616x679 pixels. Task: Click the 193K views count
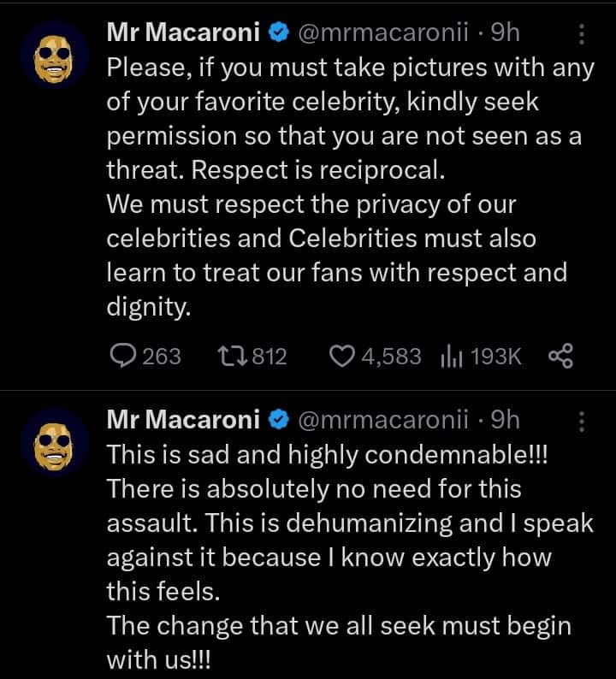495,356
